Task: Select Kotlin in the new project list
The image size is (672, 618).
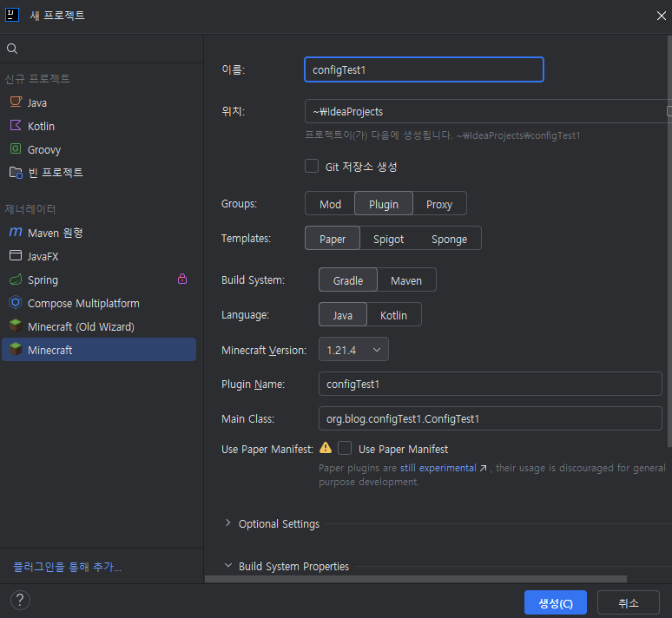Action: pos(99,126)
